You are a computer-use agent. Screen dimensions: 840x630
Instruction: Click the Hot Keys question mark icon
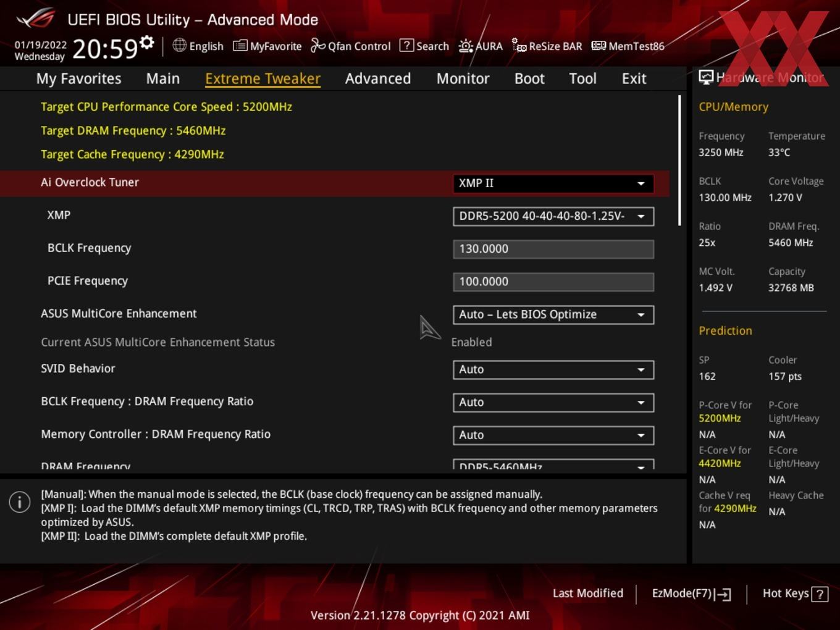tap(820, 594)
